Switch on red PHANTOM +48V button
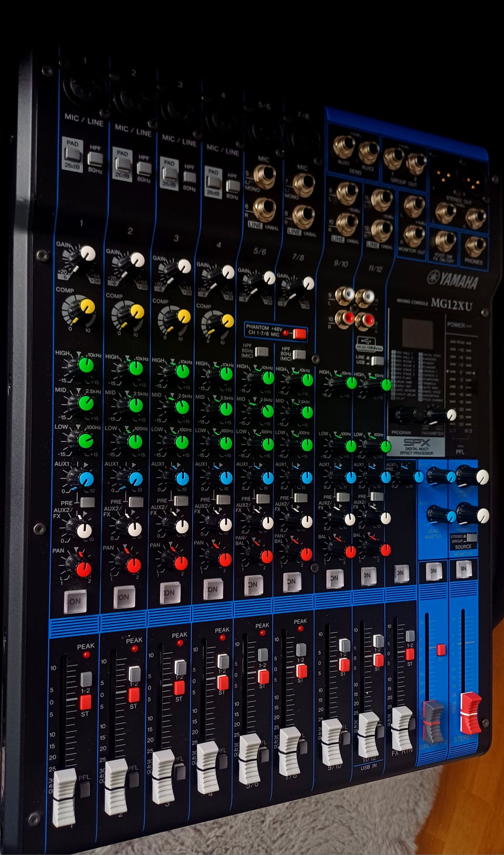The height and width of the screenshot is (855, 504). 299,334
